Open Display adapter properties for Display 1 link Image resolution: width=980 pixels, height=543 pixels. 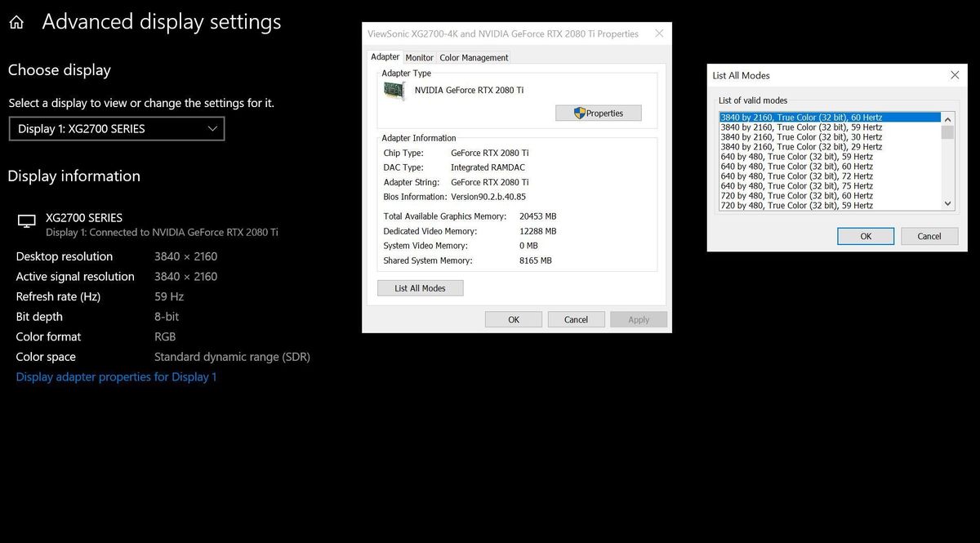(x=116, y=377)
